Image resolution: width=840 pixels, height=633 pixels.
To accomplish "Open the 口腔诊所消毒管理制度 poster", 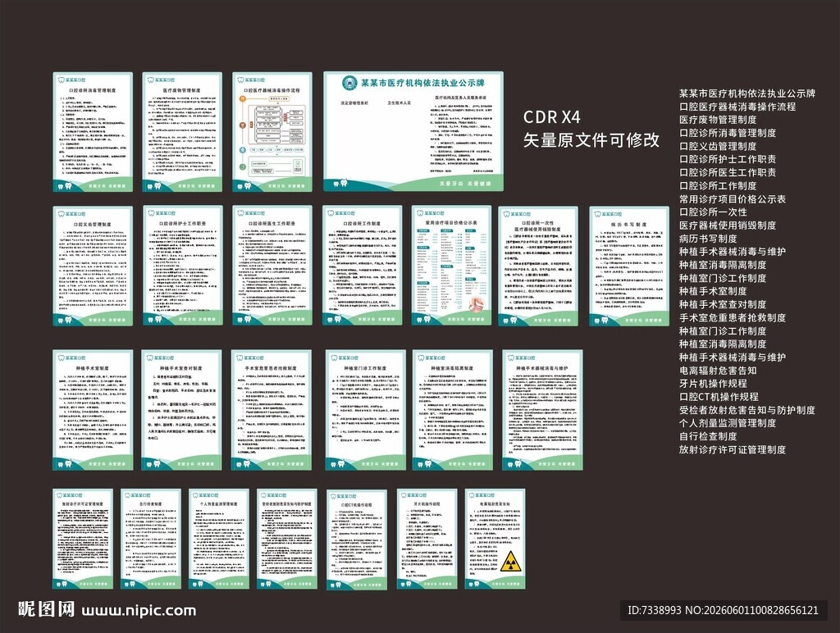I will pyautogui.click(x=93, y=132).
